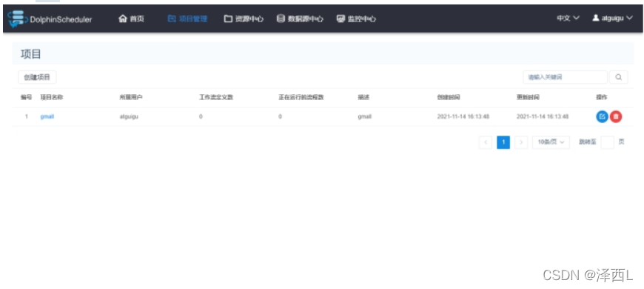Open 监控中心 monitor center menu
Image resolution: width=644 pixels, height=289 pixels.
pos(356,19)
